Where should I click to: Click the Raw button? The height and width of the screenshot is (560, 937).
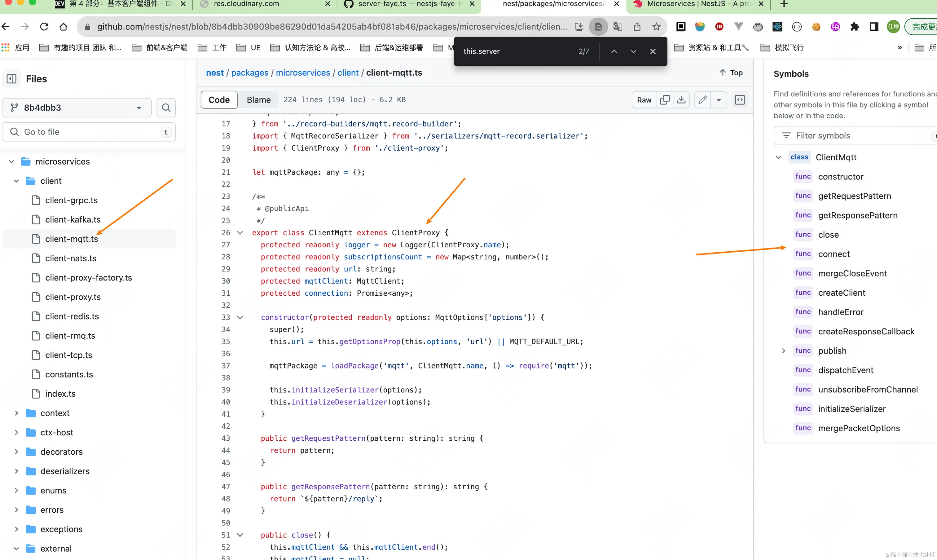click(644, 99)
